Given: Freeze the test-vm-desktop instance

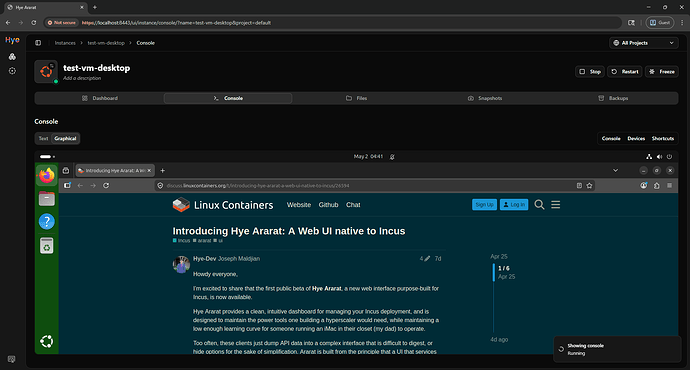Looking at the screenshot, I should [x=662, y=71].
